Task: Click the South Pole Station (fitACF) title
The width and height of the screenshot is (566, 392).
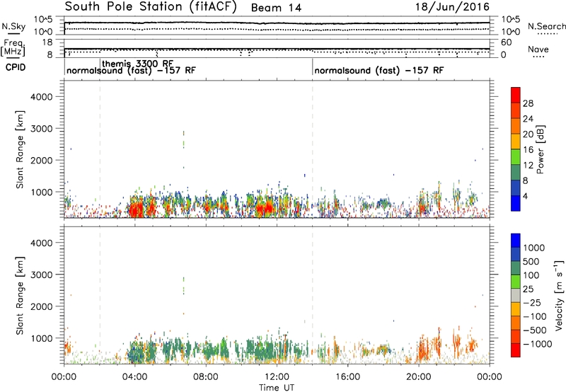Action: point(151,7)
